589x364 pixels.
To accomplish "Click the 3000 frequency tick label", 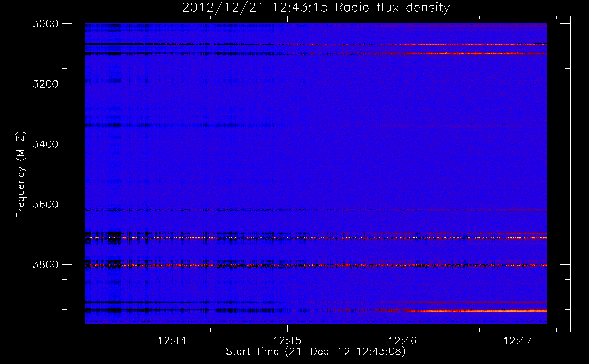I will coord(46,24).
